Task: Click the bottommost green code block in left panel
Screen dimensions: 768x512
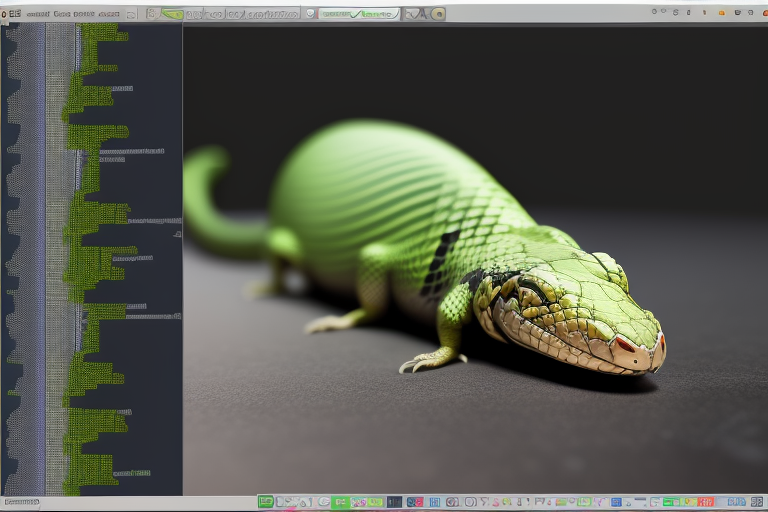Action: coord(90,470)
